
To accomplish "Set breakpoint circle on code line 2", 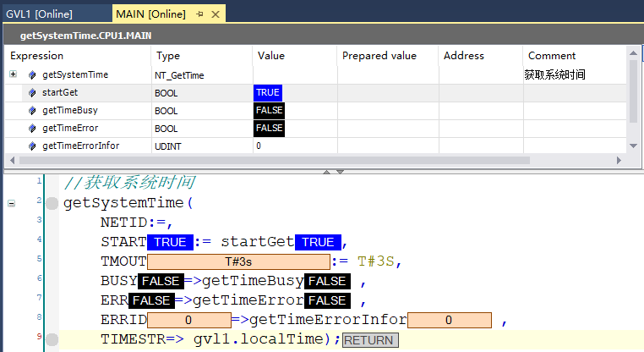I will (52, 203).
